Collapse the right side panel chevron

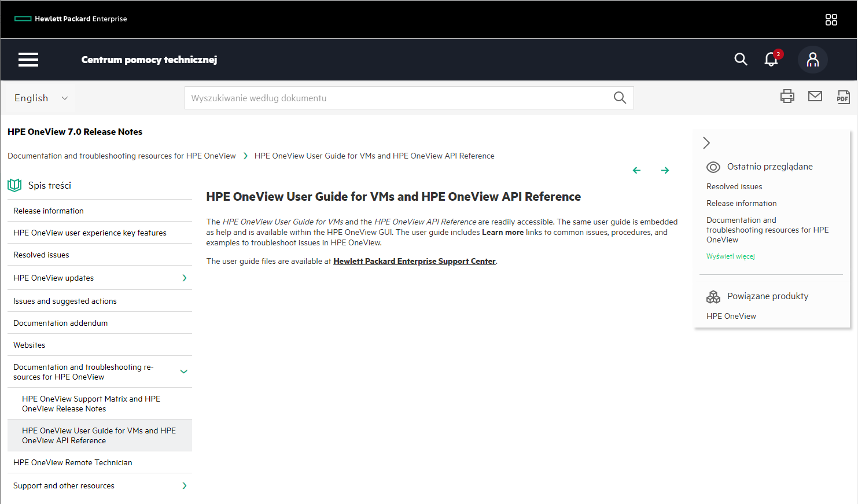(x=706, y=143)
